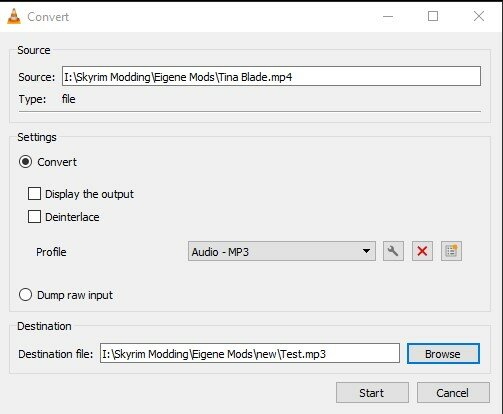Click the 'Profile' label
Viewport: 503px width, 414px height.
point(51,252)
